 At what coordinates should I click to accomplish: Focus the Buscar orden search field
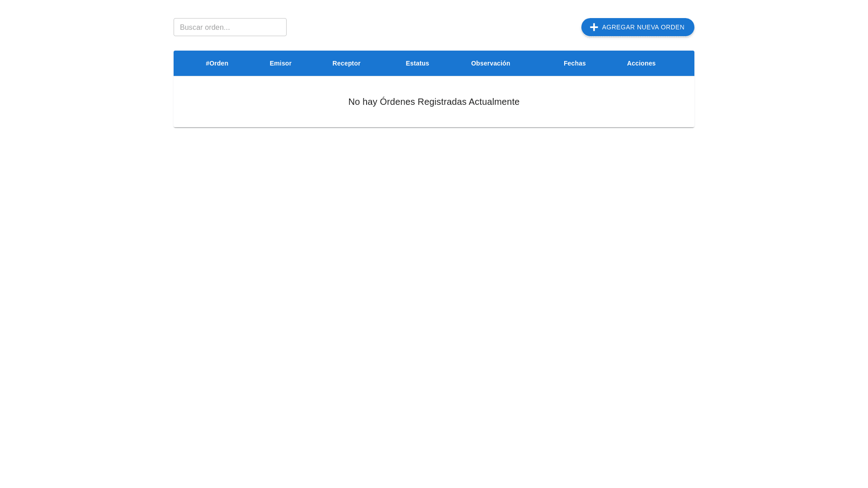click(230, 27)
